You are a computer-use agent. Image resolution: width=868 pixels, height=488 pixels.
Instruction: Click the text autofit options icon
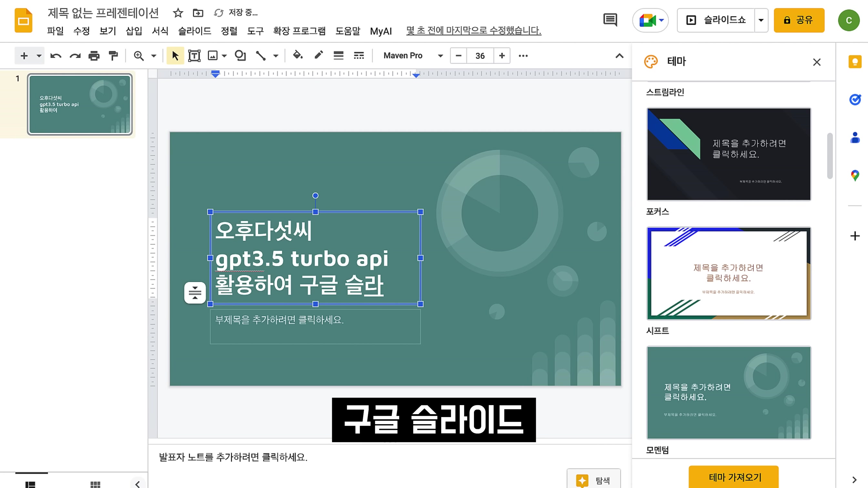[195, 293]
